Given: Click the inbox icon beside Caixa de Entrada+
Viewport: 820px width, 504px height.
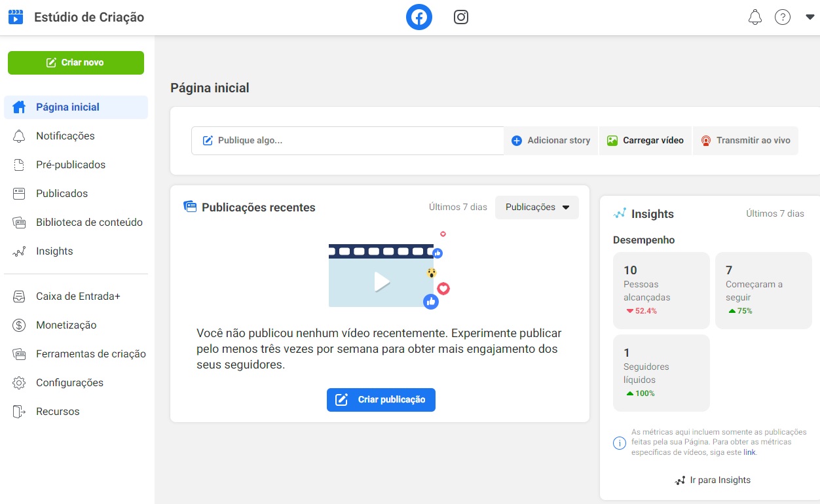Looking at the screenshot, I should (x=19, y=297).
